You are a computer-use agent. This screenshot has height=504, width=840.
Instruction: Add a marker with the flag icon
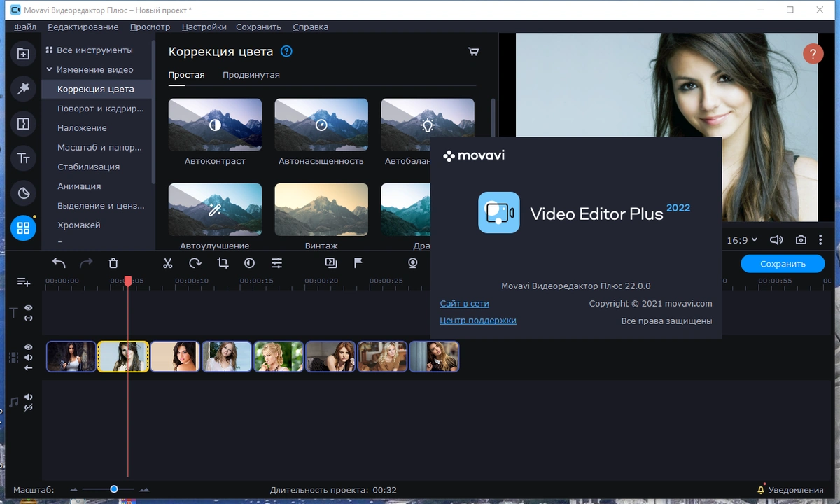[358, 263]
